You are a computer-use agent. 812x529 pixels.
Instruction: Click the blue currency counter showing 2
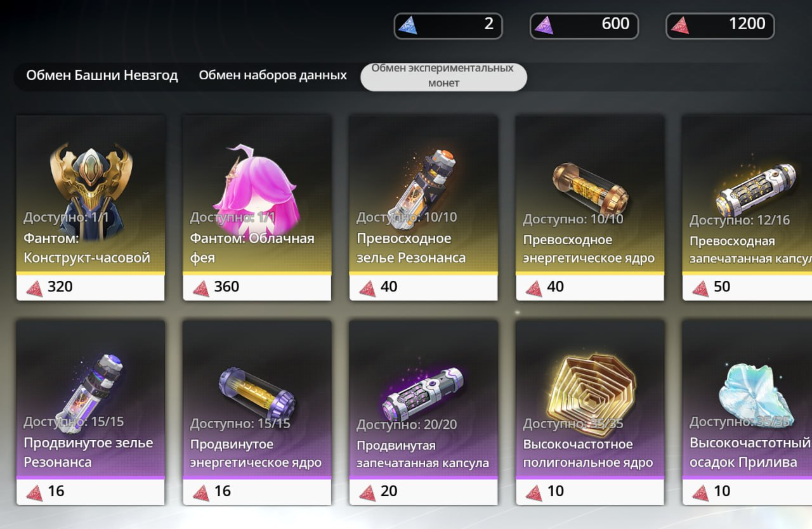(448, 26)
